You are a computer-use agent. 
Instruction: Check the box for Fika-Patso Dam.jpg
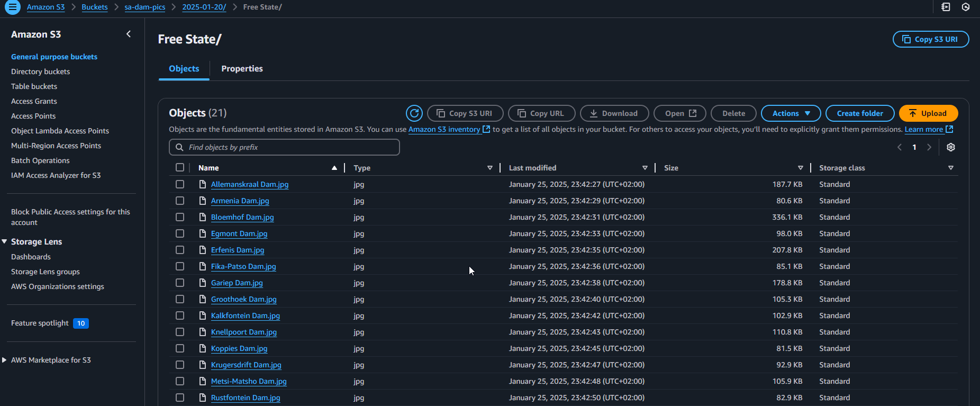(x=180, y=266)
